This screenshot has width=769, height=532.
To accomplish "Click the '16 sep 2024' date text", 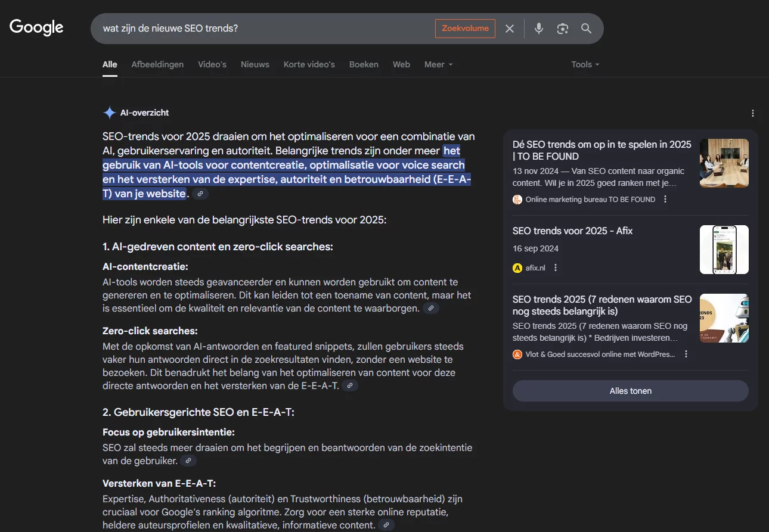I will click(535, 248).
